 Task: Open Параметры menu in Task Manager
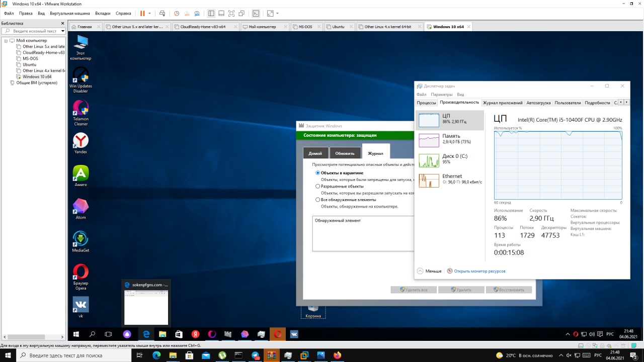pos(442,95)
